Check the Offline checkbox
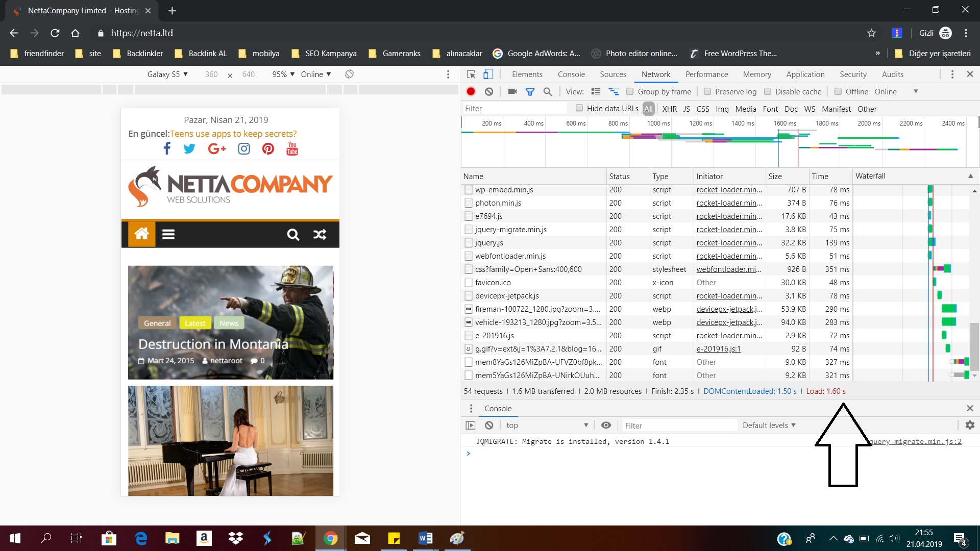 coord(838,92)
